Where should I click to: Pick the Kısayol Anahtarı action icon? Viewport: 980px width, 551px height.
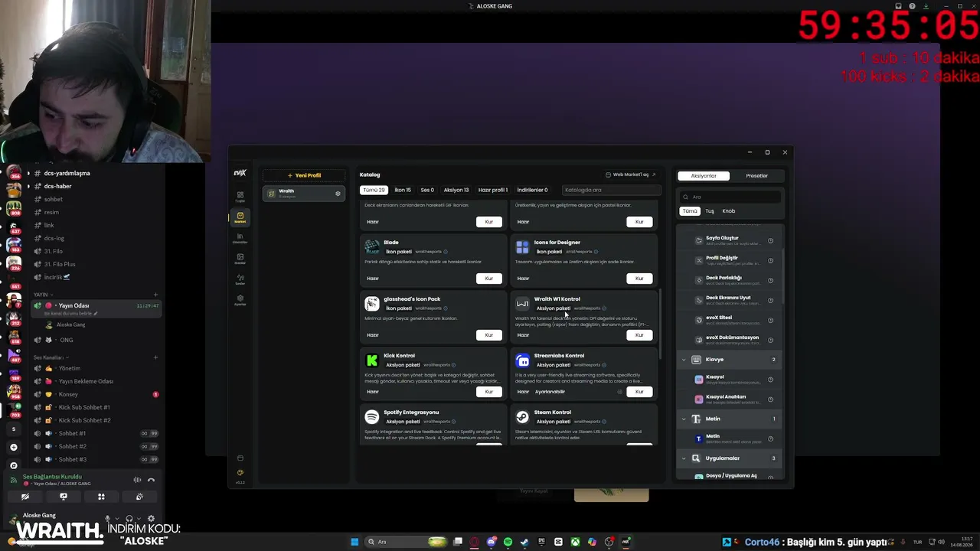coord(698,399)
